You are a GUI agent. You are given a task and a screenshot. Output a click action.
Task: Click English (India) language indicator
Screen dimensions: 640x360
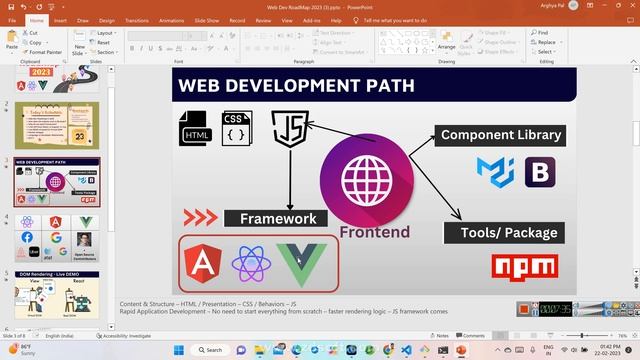(x=59, y=336)
